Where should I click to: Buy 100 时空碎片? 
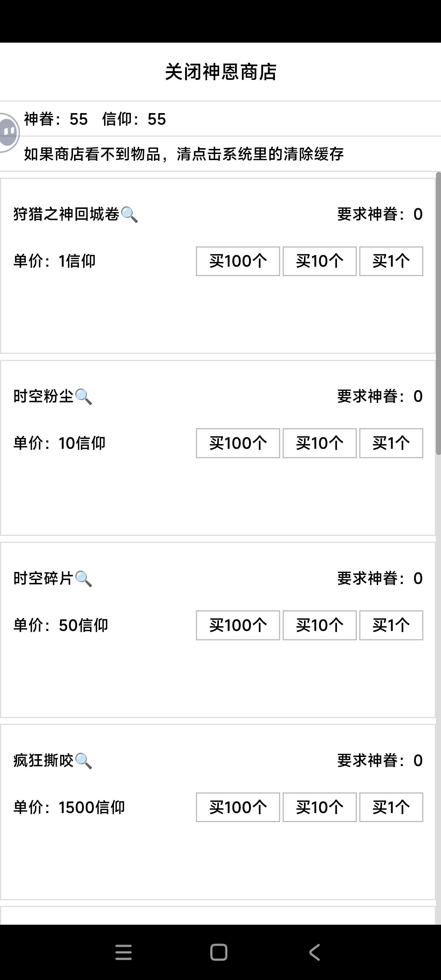point(238,626)
